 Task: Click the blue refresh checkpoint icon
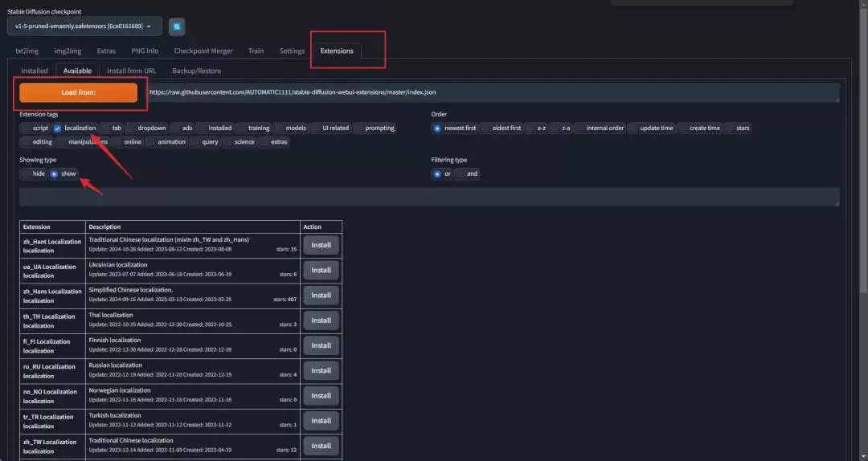176,27
